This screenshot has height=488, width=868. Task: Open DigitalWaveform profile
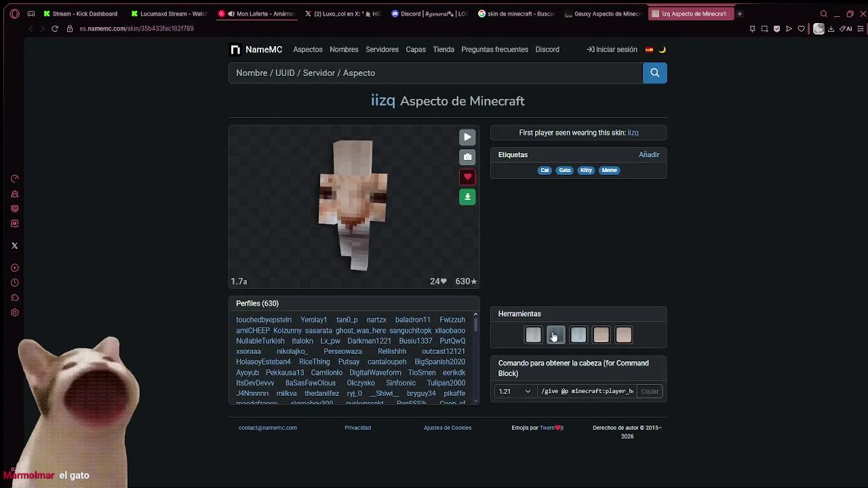[375, 373]
